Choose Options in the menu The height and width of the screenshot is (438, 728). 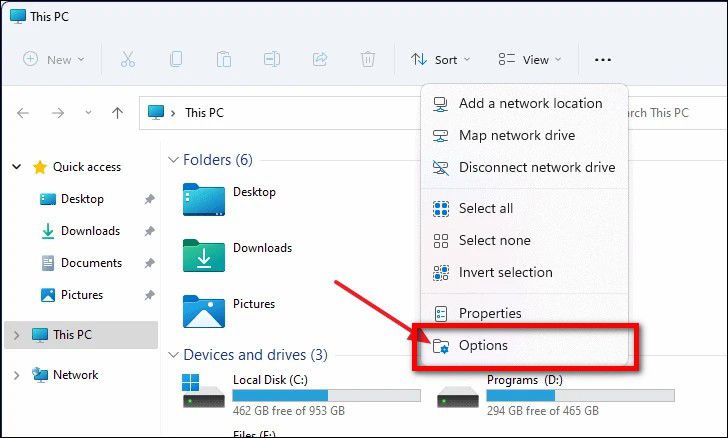tap(525, 346)
